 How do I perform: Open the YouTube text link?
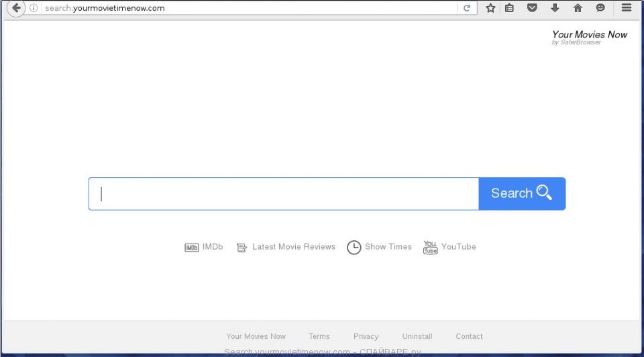coord(458,246)
